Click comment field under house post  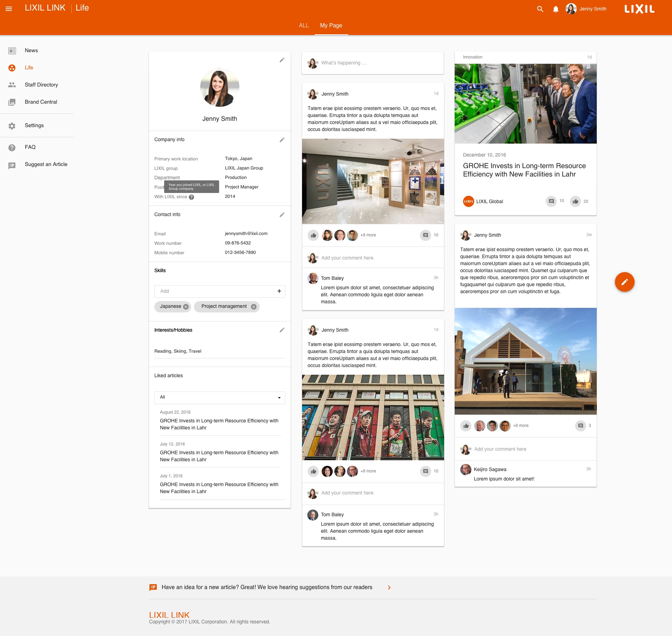[x=525, y=449]
